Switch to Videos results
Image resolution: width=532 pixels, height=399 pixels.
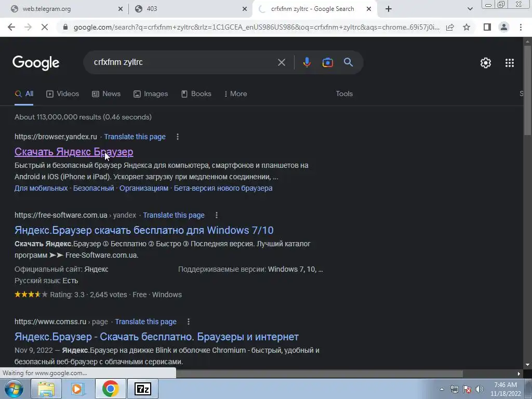(x=63, y=94)
